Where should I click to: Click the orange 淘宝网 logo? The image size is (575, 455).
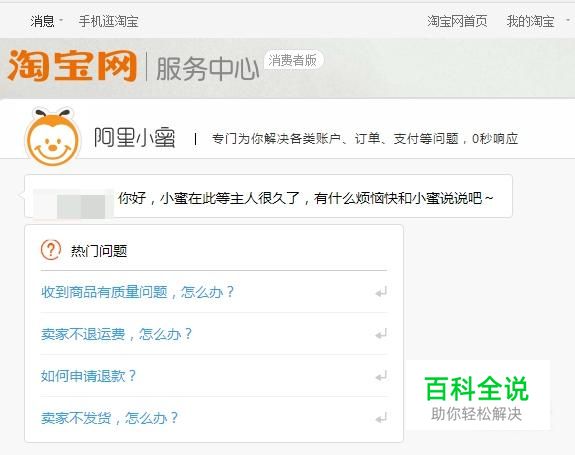point(72,66)
